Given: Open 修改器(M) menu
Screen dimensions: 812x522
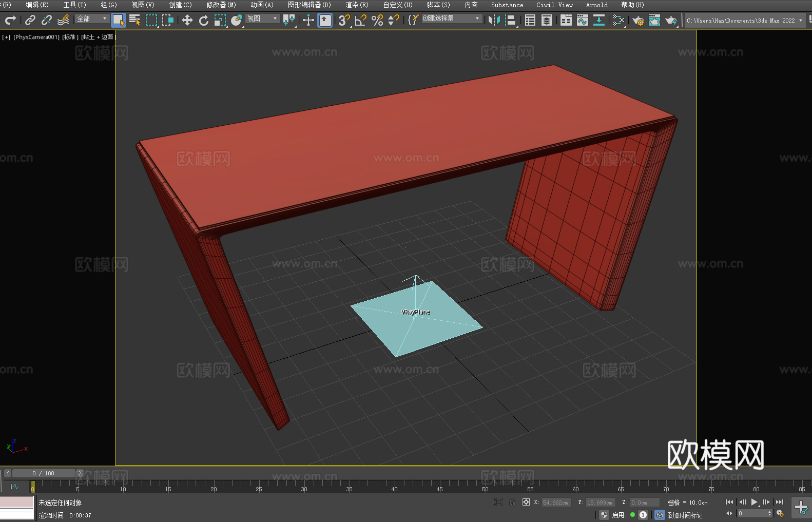Looking at the screenshot, I should [x=221, y=5].
